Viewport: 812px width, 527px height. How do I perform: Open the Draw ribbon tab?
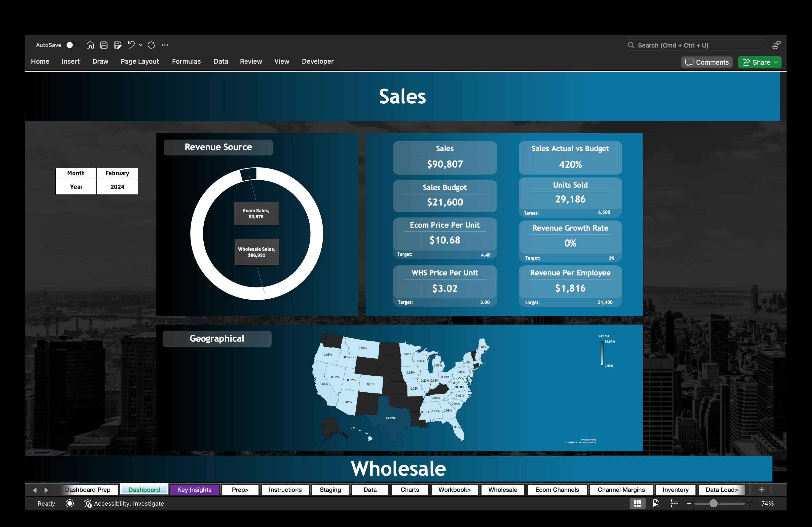(100, 61)
